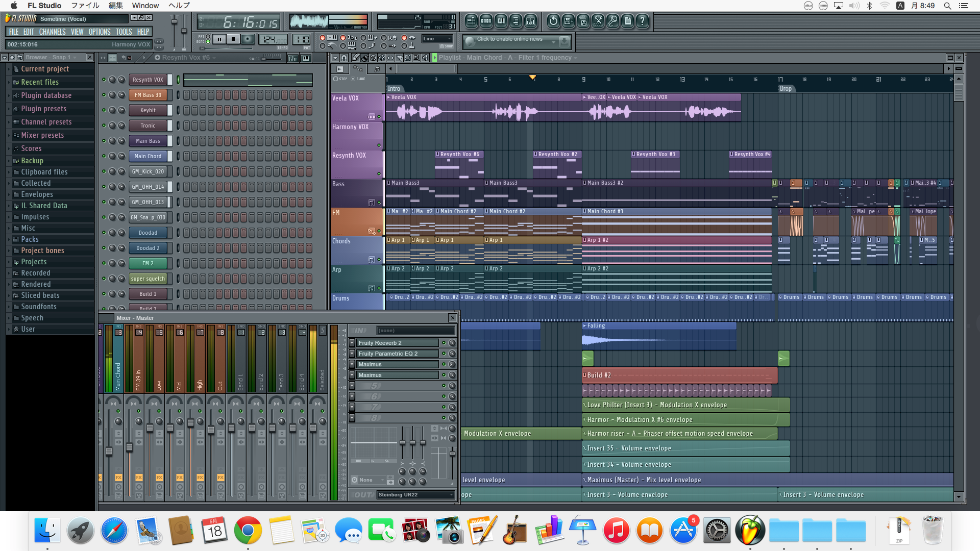Viewport: 980px width, 551px height.
Task: Stop playback with the stop button
Action: pos(233,39)
